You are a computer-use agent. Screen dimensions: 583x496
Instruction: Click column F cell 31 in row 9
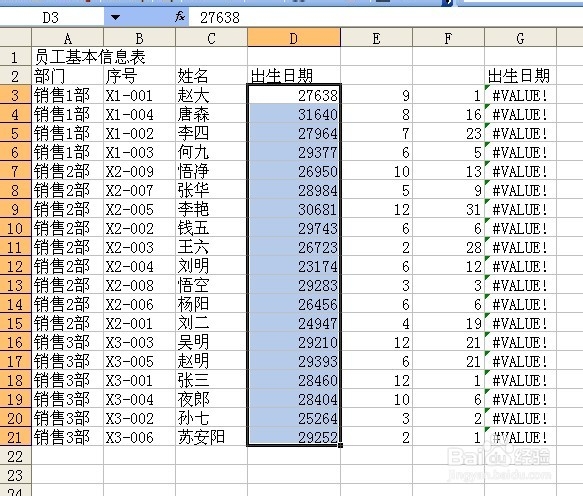[448, 209]
